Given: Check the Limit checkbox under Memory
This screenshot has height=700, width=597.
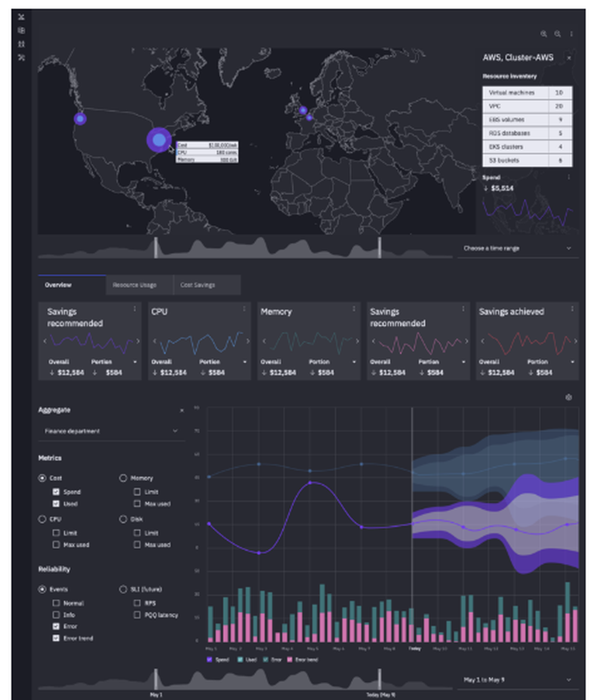Looking at the screenshot, I should click(137, 492).
